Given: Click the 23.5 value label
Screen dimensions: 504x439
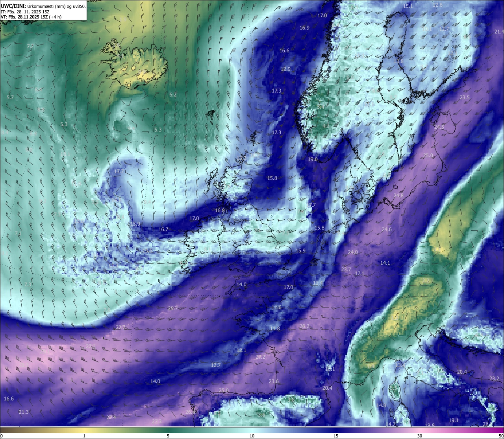Looking at the screenshot, I should pyautogui.click(x=465, y=97).
